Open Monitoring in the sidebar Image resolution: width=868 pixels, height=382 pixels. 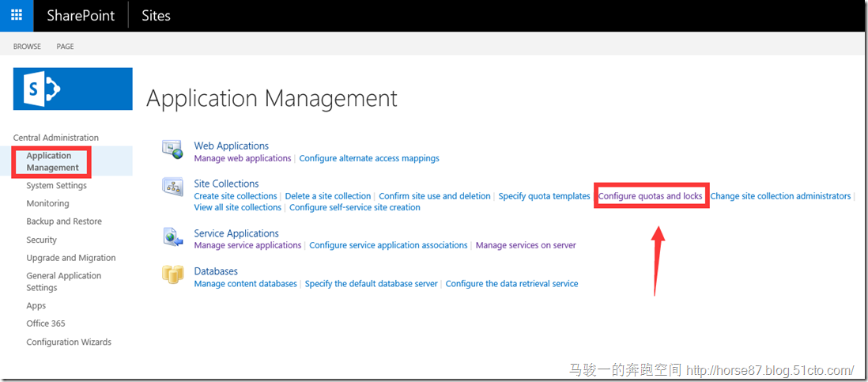pos(47,203)
